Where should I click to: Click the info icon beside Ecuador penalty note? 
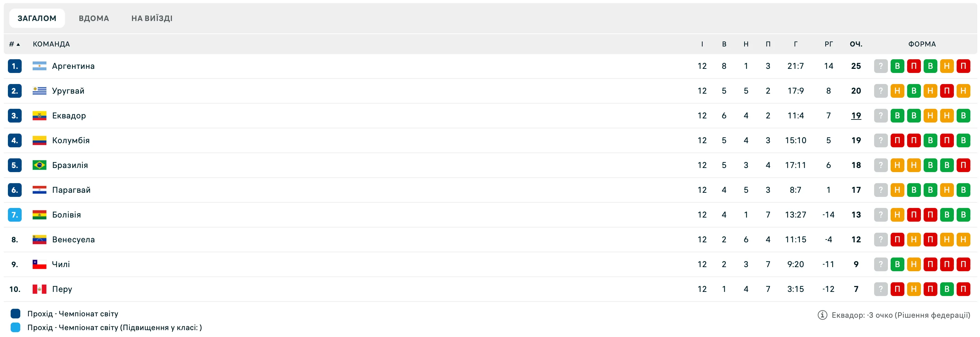point(822,315)
